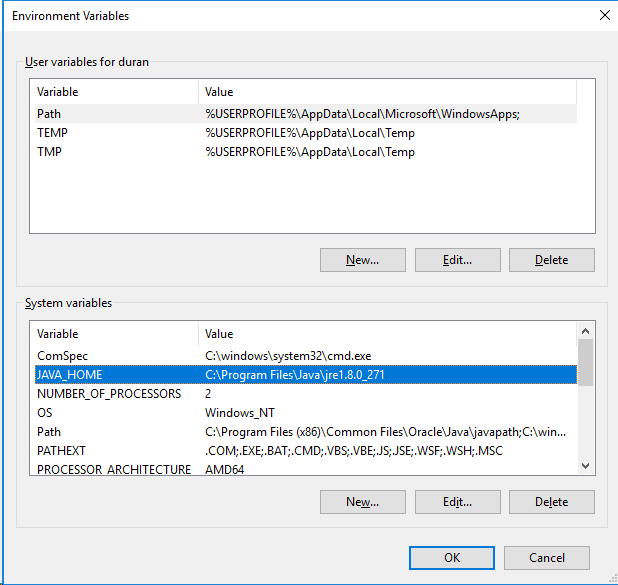Click the processor count value 2

tap(208, 394)
